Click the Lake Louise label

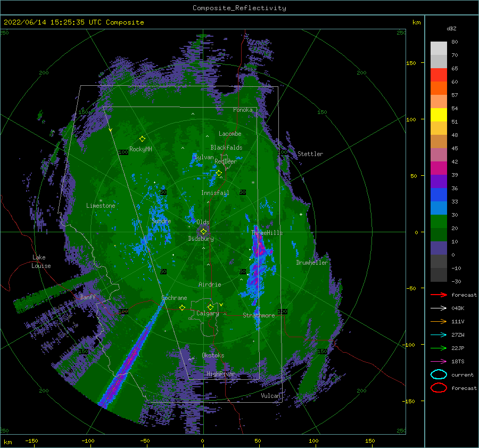41,262
